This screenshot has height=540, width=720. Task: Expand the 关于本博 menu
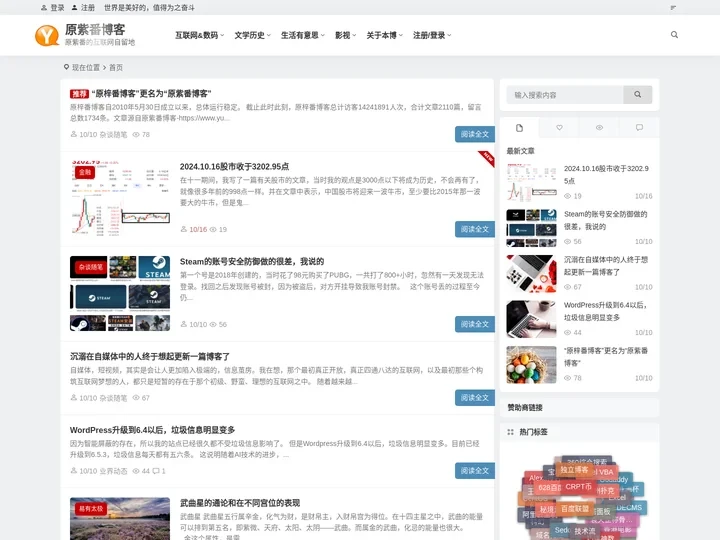[384, 35]
